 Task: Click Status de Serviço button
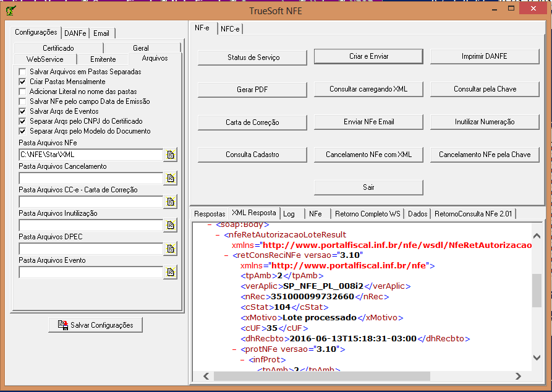pyautogui.click(x=252, y=58)
